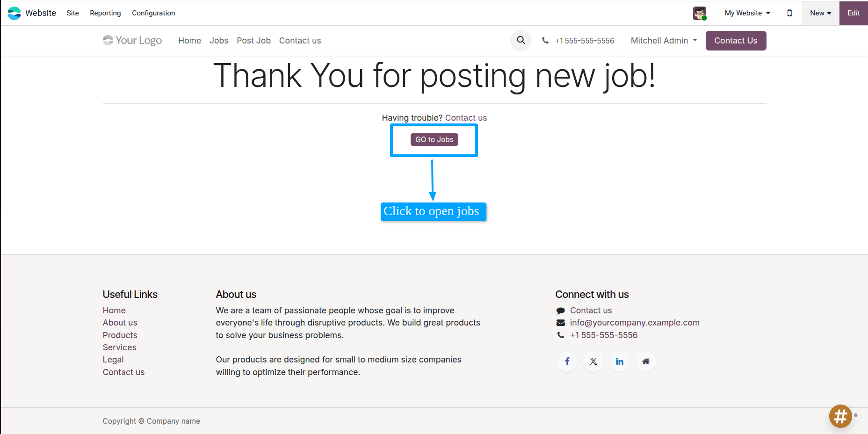This screenshot has height=434, width=868.
Task: Click the Odoo Website app logo
Action: (x=14, y=13)
